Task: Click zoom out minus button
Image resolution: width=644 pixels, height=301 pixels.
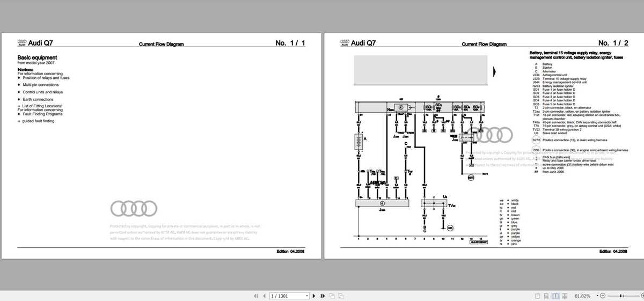Action: tap(603, 296)
